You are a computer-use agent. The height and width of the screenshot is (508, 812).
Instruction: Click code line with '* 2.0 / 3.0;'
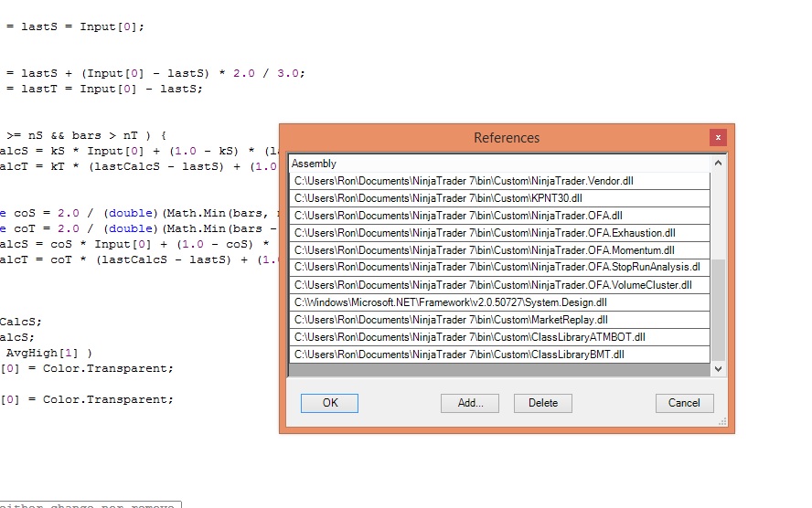point(155,73)
